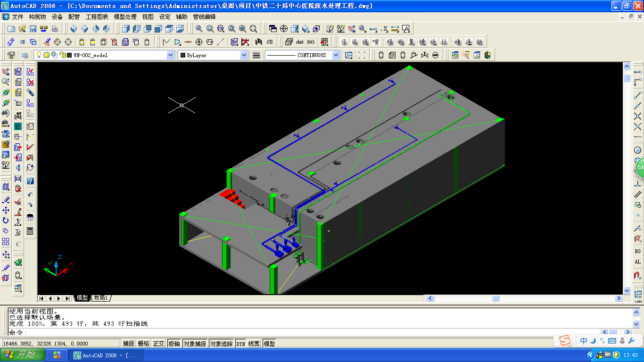Click the CII export icon
Image resolution: width=644 pixels, height=362 pixels.
[269, 42]
